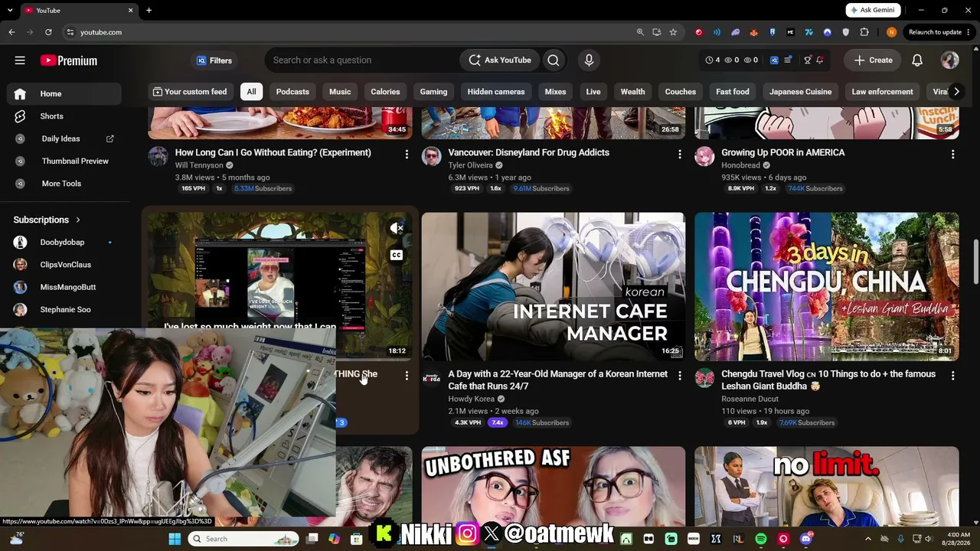The width and height of the screenshot is (980, 551).
Task: Select the Gaming filter chip
Action: [x=433, y=92]
